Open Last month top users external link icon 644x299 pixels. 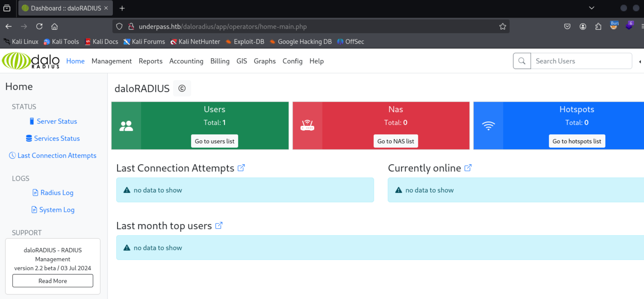219,226
